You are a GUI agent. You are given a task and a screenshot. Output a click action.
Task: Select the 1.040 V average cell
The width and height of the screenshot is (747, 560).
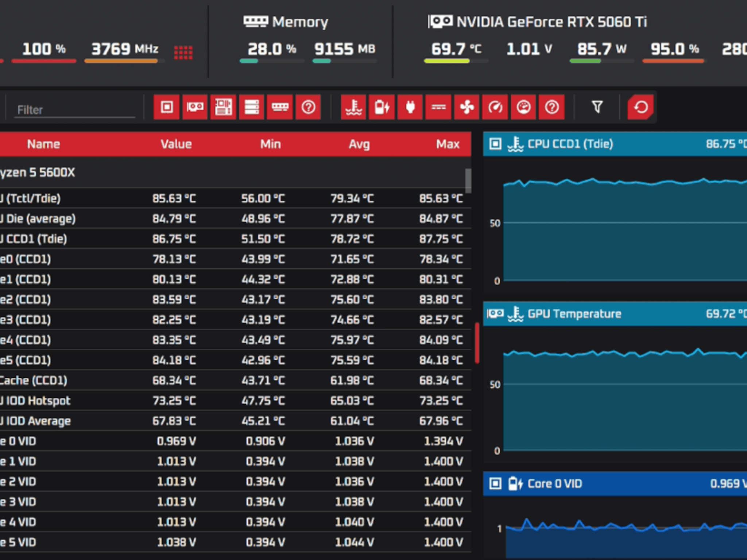(x=354, y=522)
